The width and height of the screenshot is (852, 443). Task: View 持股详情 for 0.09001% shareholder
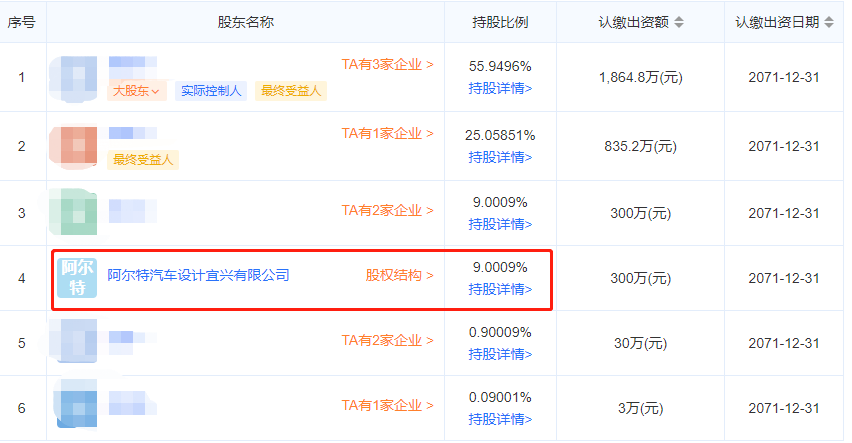(x=500, y=419)
